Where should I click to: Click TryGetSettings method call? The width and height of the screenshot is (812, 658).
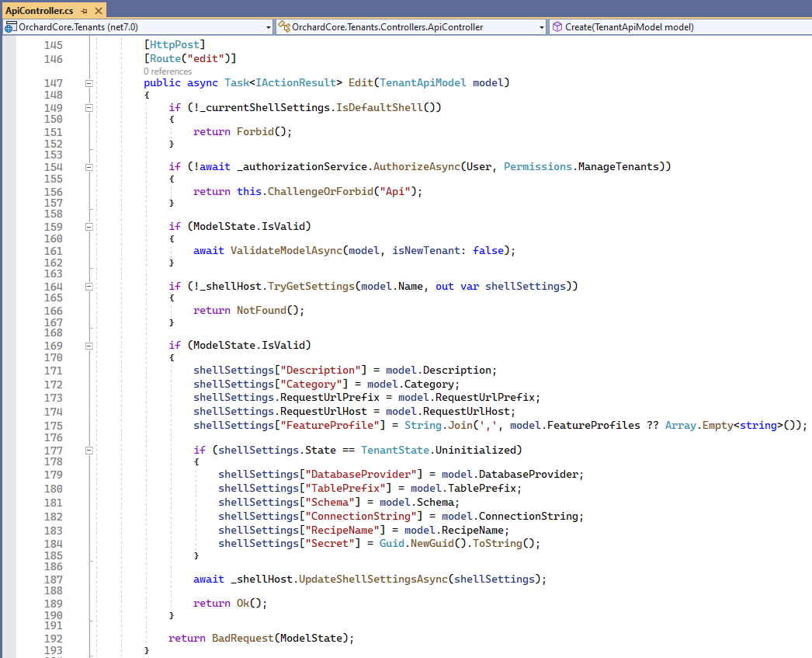coord(311,287)
